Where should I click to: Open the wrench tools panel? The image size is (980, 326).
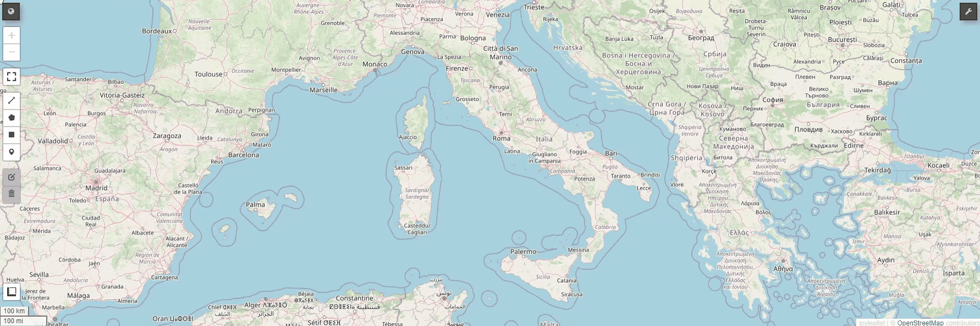tap(968, 11)
